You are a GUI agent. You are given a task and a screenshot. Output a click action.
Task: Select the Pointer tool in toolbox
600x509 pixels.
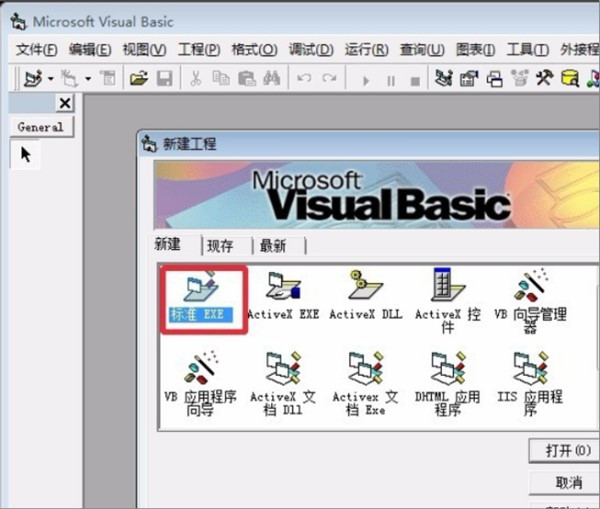tap(25, 155)
